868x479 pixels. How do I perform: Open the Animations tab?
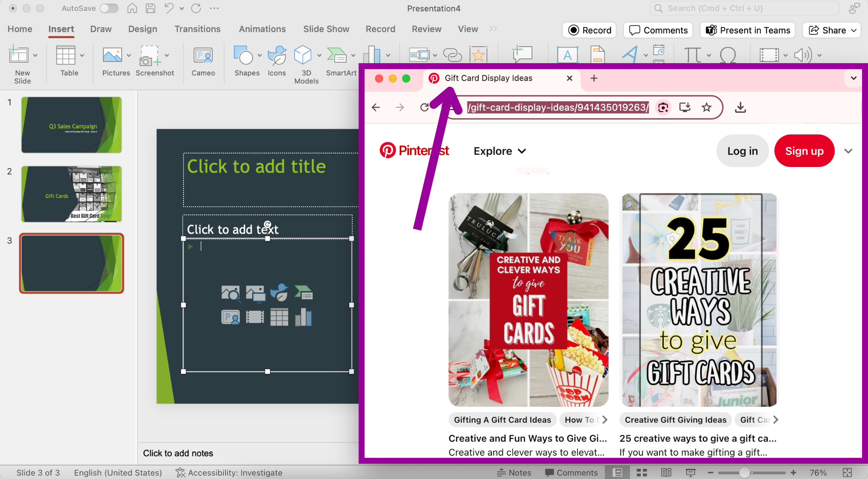(x=262, y=29)
